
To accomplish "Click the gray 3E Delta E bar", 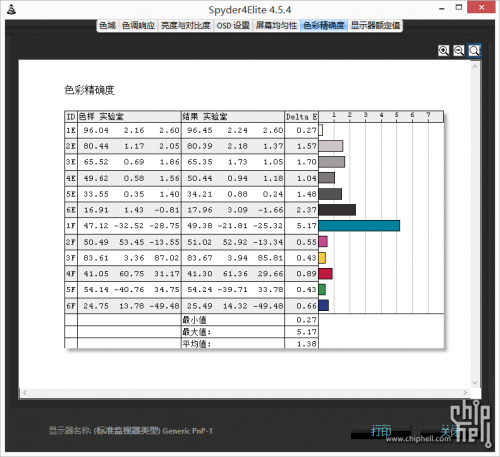I will [332, 162].
